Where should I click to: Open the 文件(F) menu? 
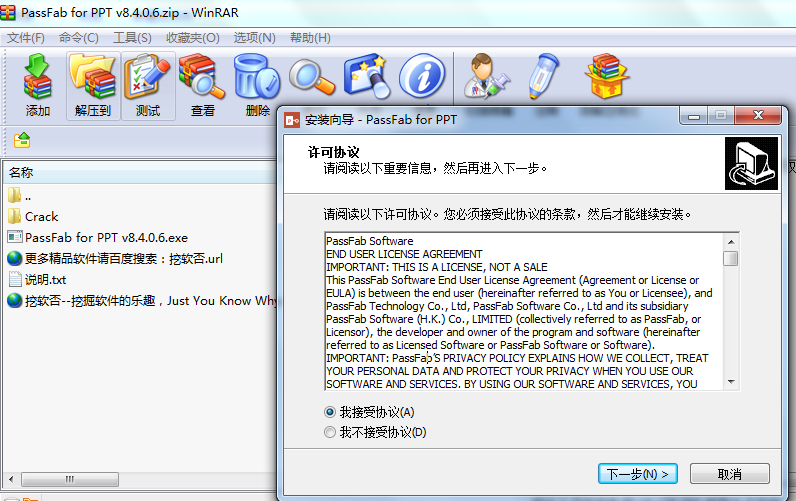point(25,38)
